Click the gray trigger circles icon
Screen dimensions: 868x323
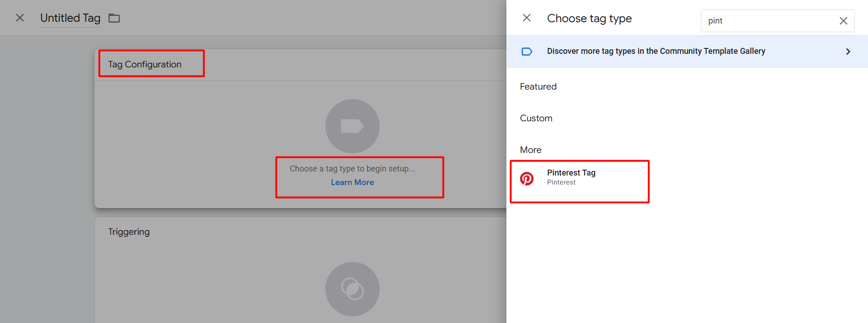352,289
